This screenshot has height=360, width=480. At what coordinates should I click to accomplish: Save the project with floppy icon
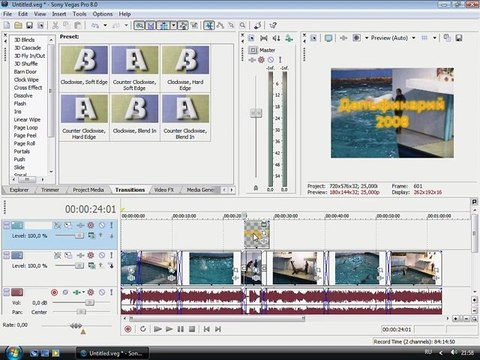[x=29, y=25]
